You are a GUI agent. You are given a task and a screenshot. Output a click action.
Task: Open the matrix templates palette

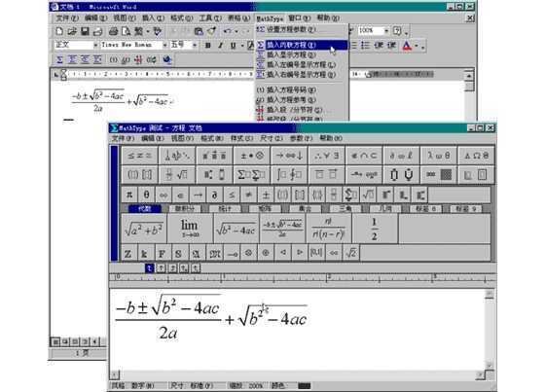click(439, 174)
